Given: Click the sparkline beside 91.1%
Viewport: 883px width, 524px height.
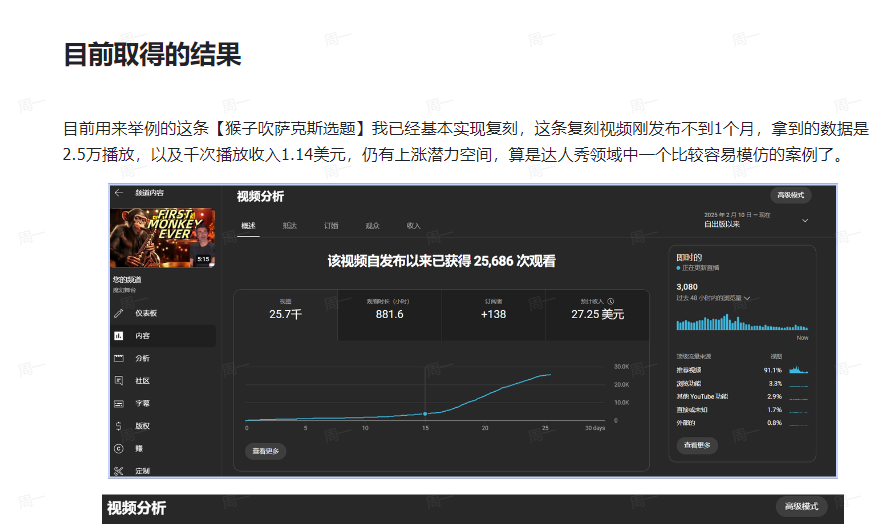Looking at the screenshot, I should [799, 370].
